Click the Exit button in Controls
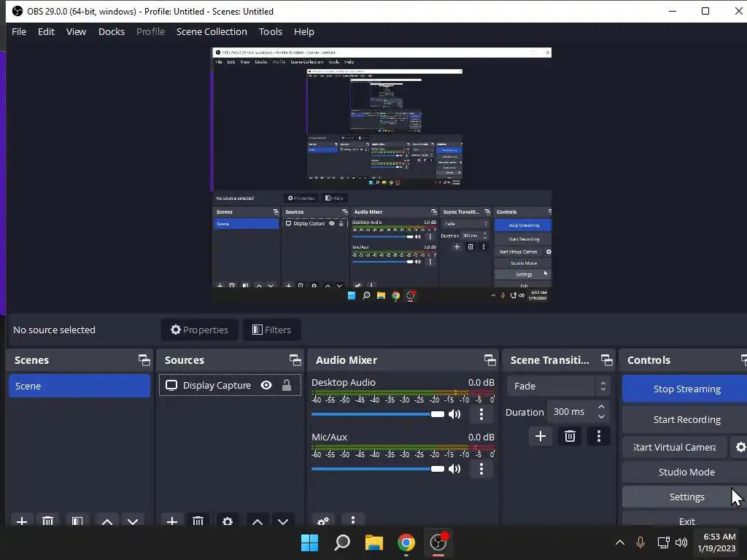The image size is (747, 560). pos(686,521)
